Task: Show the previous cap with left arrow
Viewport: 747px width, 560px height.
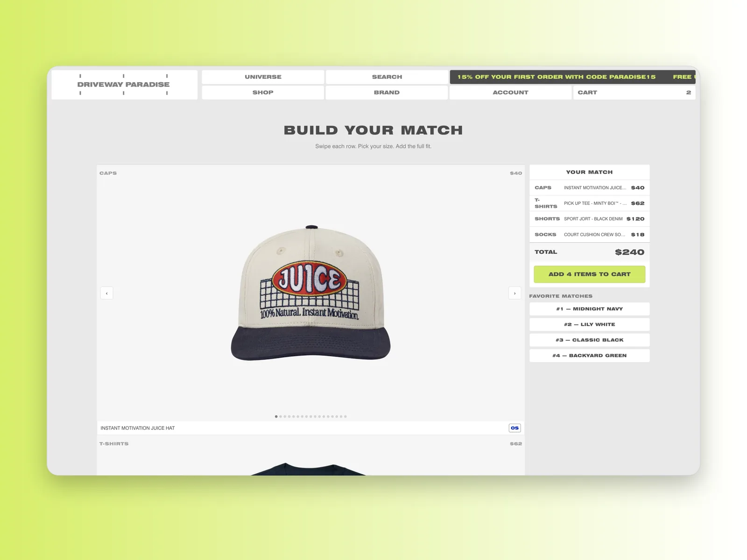Action: pyautogui.click(x=106, y=293)
